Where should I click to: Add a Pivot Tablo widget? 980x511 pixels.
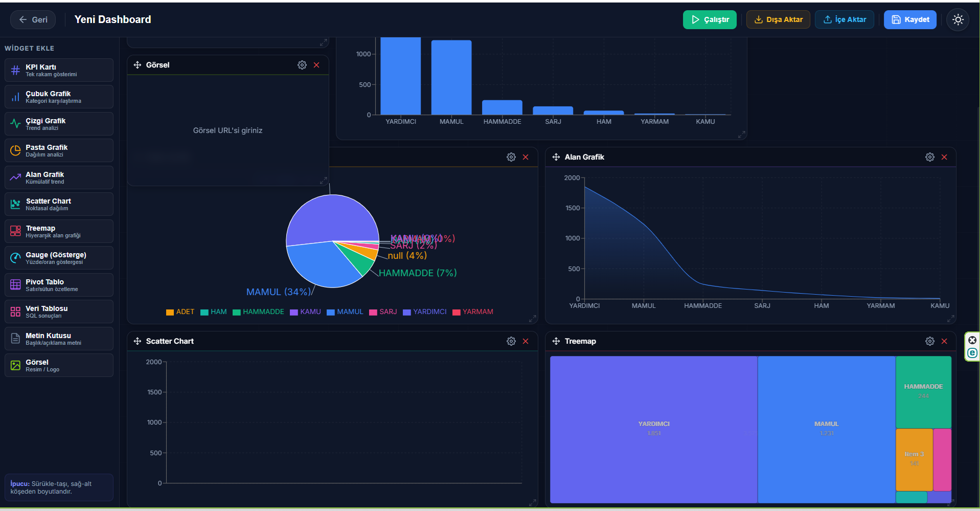59,285
